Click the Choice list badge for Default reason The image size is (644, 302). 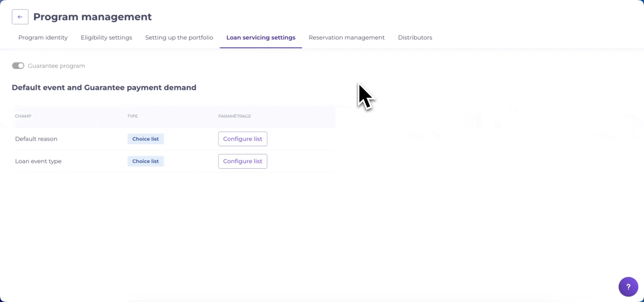[145, 139]
